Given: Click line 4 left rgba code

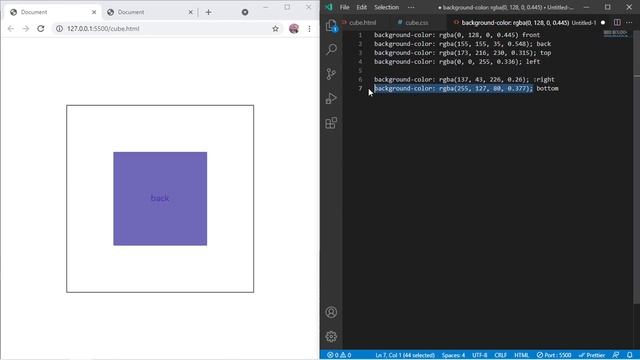Looking at the screenshot, I should pyautogui.click(x=457, y=62).
